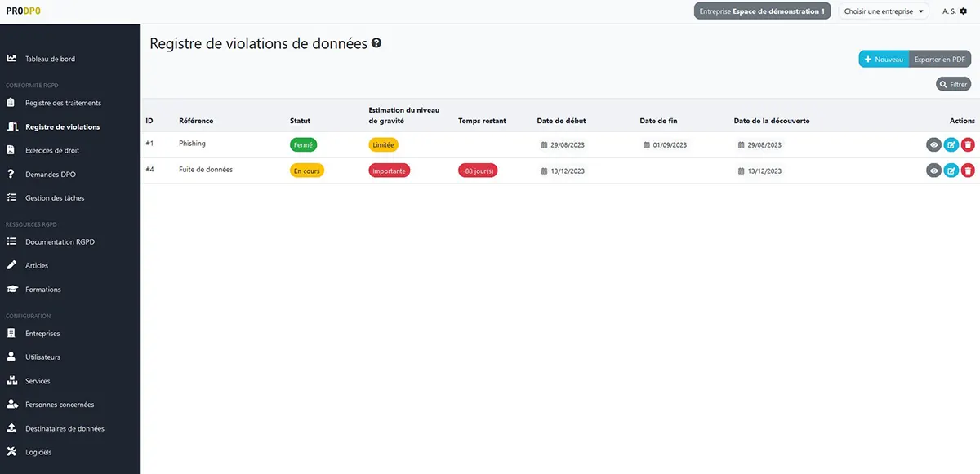Click the #4 ID cell
Screen dimensions: 980x474
pyautogui.click(x=149, y=169)
